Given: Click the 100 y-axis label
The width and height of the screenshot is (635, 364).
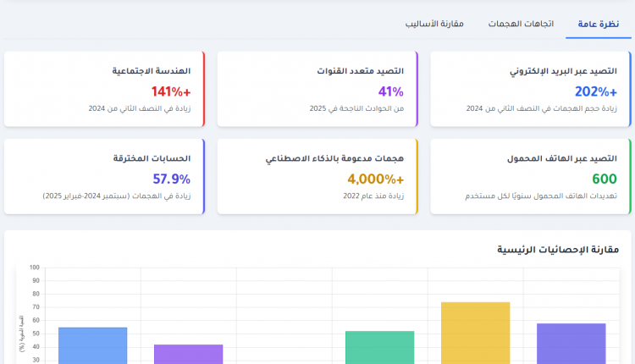Looking at the screenshot, I should coord(35,267).
